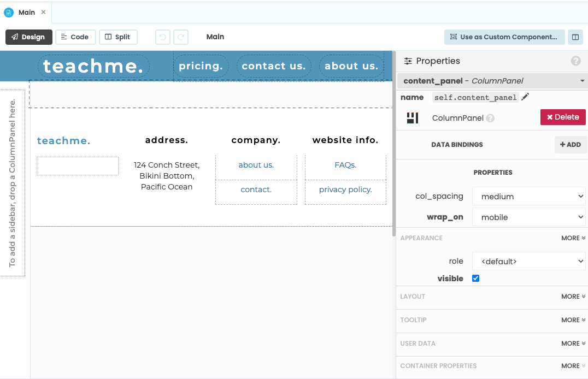Toggle the visible checkbox
This screenshot has height=379, width=588.
475,279
